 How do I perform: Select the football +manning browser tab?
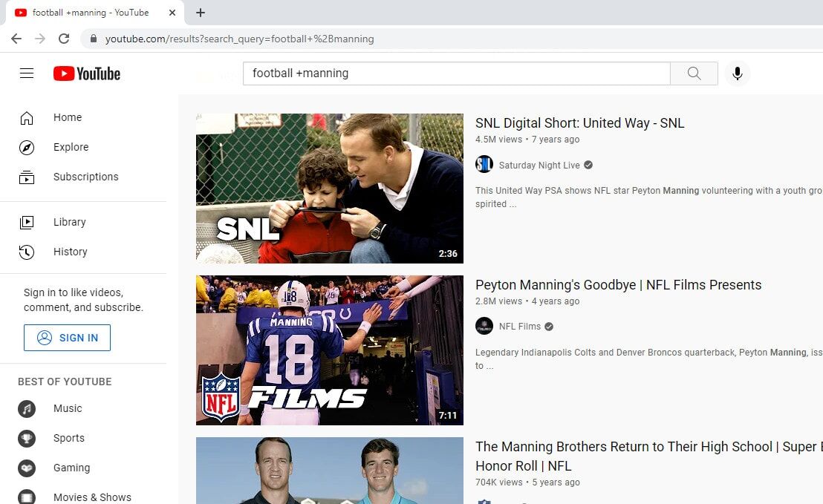[x=89, y=12]
